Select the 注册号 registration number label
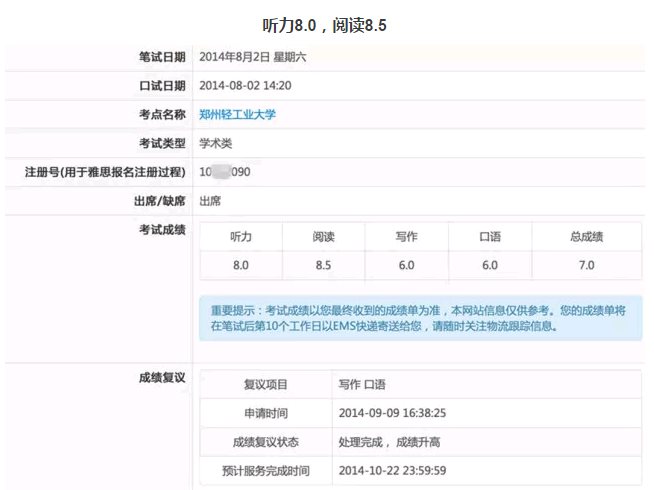 click(105, 172)
